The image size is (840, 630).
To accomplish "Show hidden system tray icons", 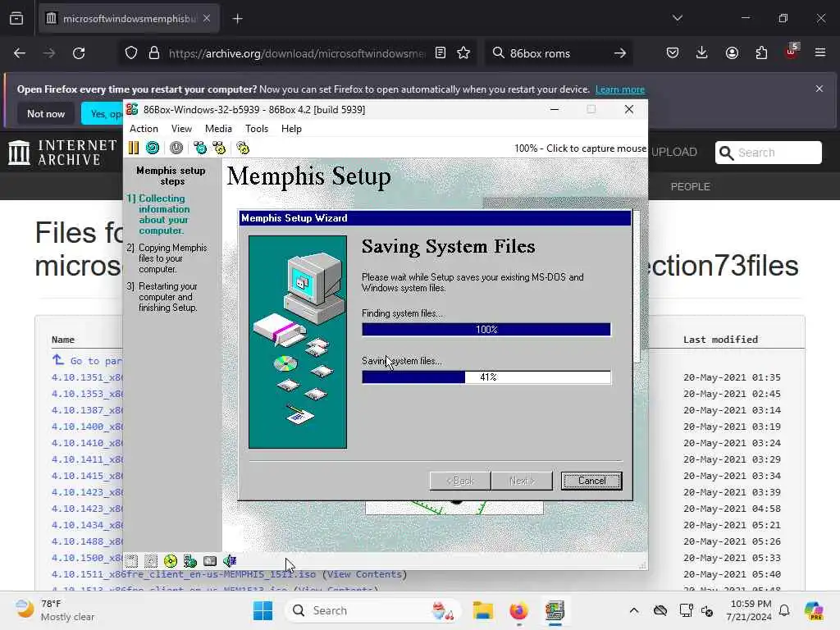I will (634, 610).
